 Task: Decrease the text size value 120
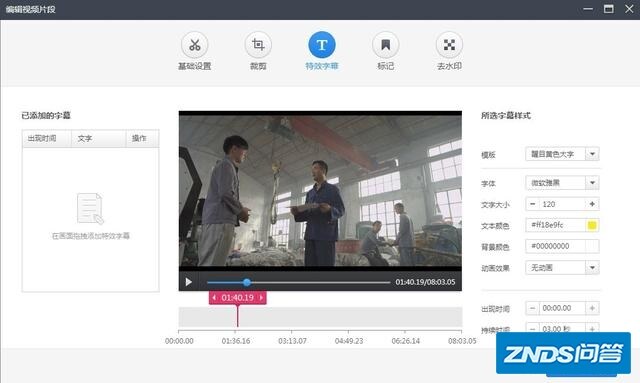pyautogui.click(x=532, y=204)
